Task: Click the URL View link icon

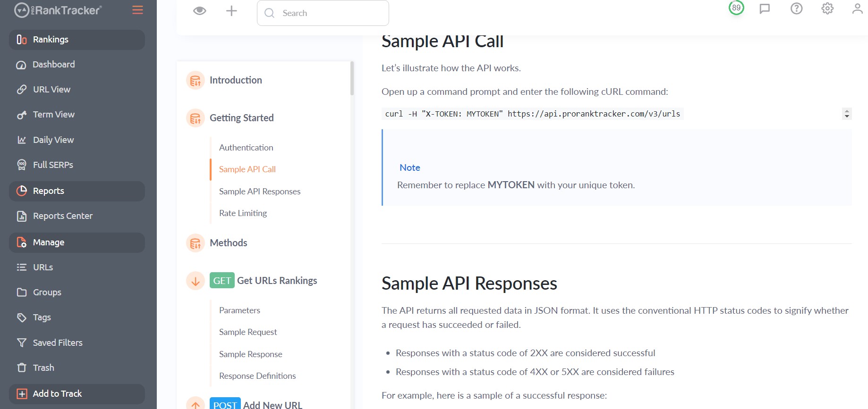Action: [x=22, y=90]
